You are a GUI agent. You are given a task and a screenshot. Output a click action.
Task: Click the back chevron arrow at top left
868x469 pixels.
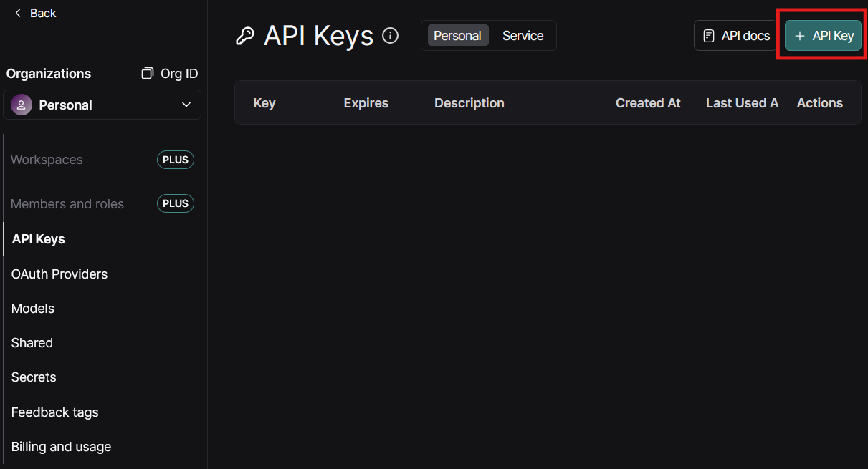point(18,13)
